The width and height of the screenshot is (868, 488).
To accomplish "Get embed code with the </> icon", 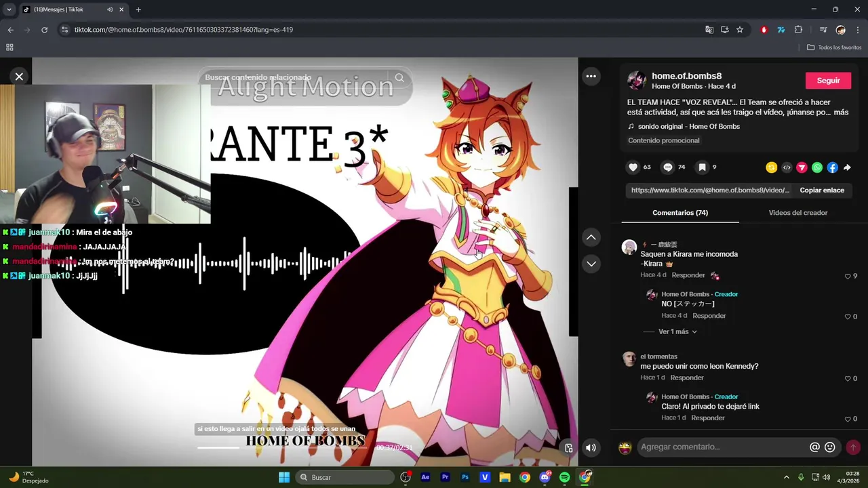I will pyautogui.click(x=787, y=167).
